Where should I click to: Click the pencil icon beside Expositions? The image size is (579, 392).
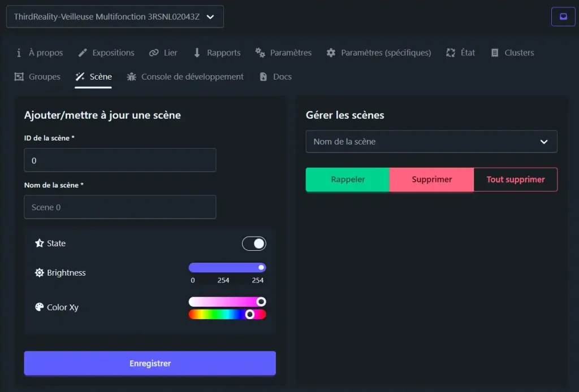(83, 53)
